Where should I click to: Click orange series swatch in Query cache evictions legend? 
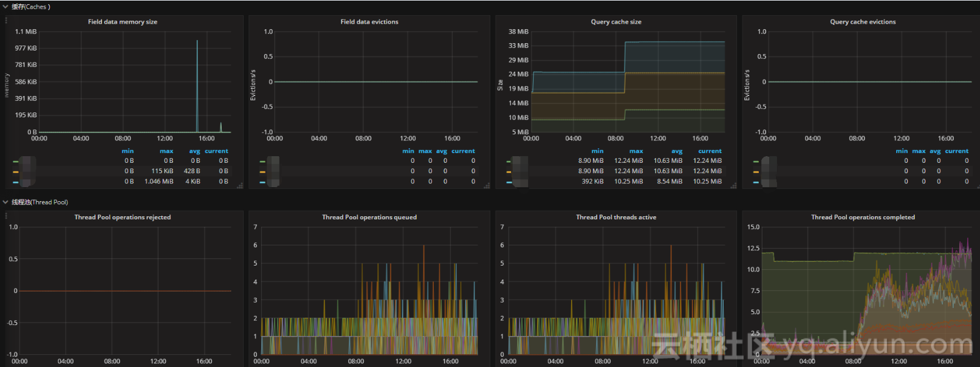click(756, 172)
